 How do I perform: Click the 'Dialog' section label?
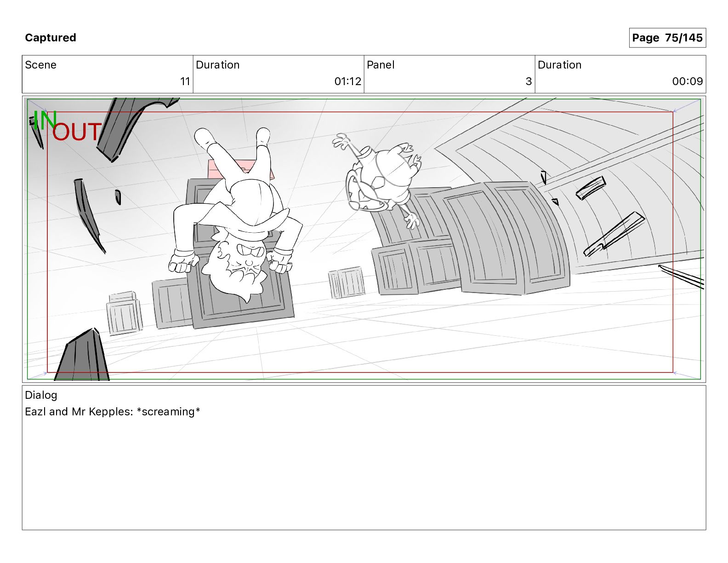(41, 395)
